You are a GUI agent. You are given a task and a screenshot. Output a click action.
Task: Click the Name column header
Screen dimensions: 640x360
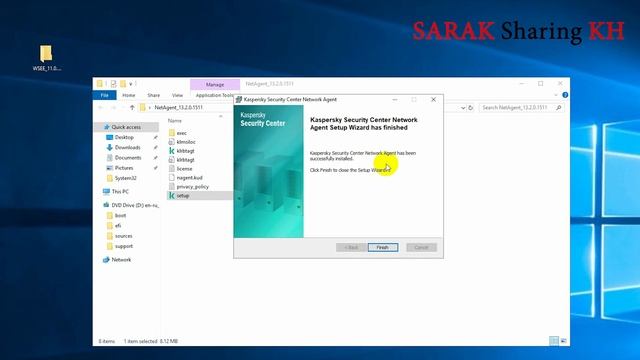tap(175, 121)
